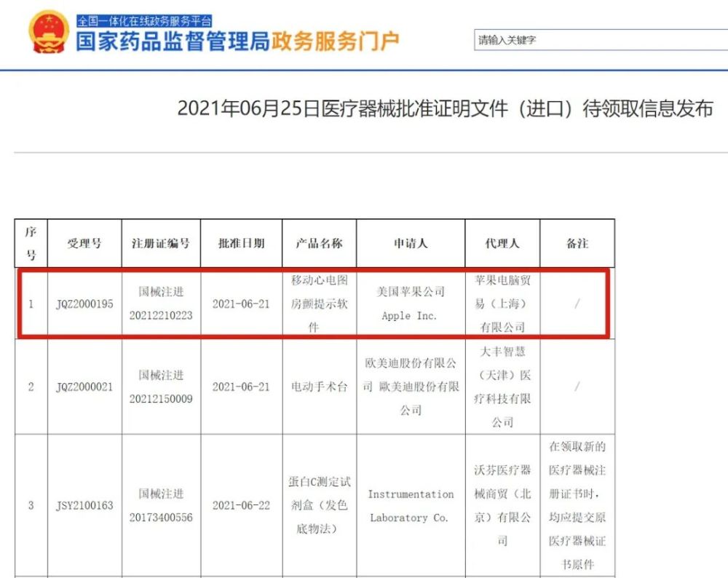Click the national emblem logo
Image resolution: width=728 pixels, height=578 pixels.
pyautogui.click(x=48, y=31)
